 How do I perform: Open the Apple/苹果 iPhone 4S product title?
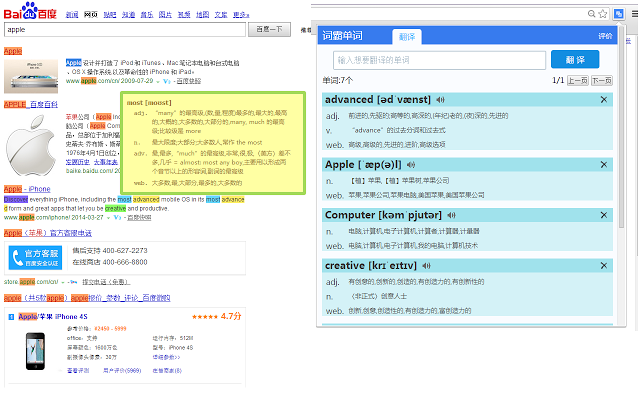[x=53, y=317]
